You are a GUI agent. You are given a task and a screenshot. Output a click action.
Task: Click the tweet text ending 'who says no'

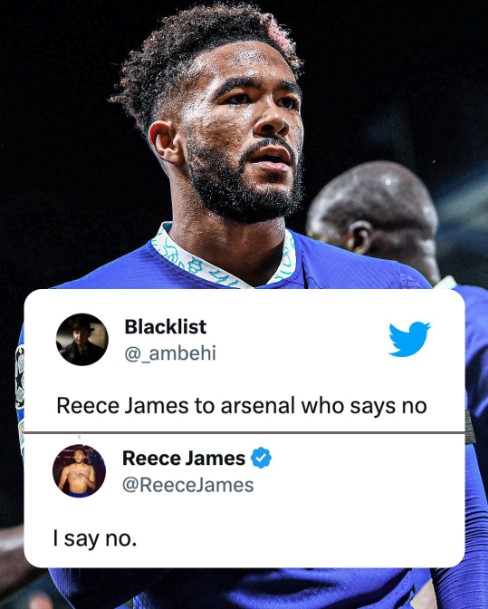(242, 406)
